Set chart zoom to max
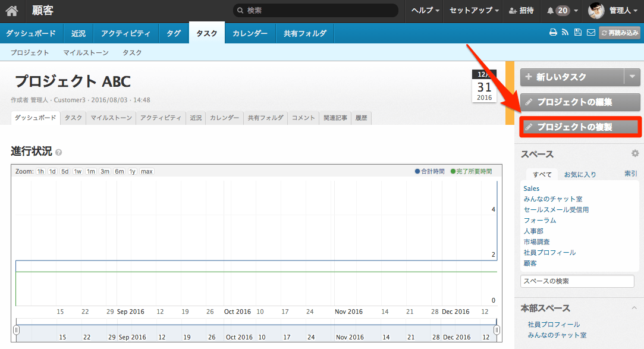 coord(147,172)
